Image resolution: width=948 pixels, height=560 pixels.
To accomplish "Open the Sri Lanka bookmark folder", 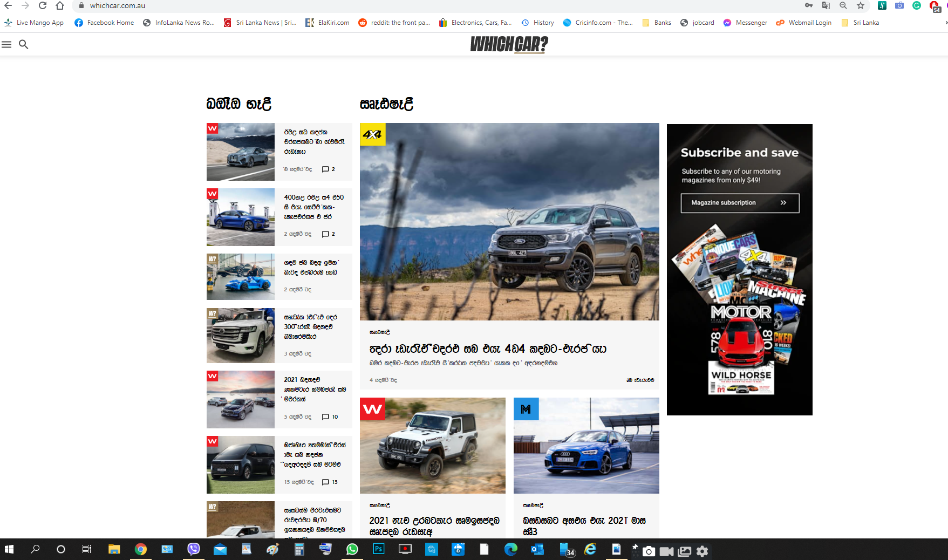I will (860, 23).
